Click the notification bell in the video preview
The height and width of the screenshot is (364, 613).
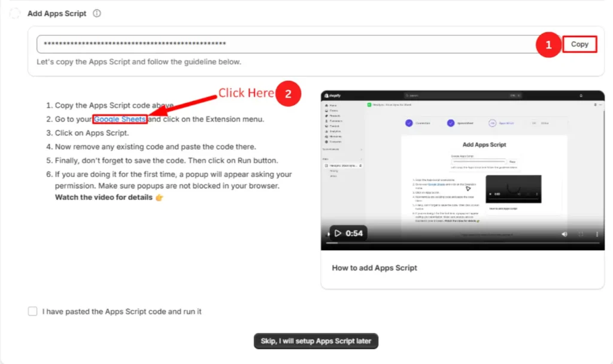tap(581, 95)
